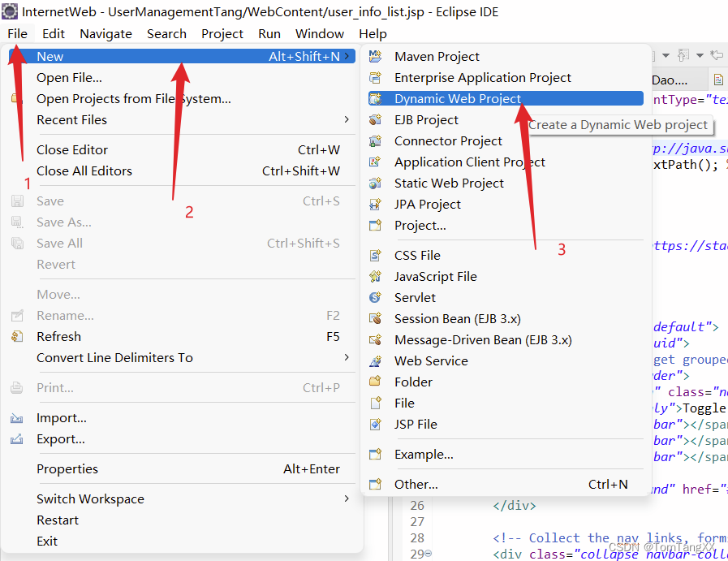728x561 pixels.
Task: Click the Enterprise Application Project icon
Action: tap(375, 78)
